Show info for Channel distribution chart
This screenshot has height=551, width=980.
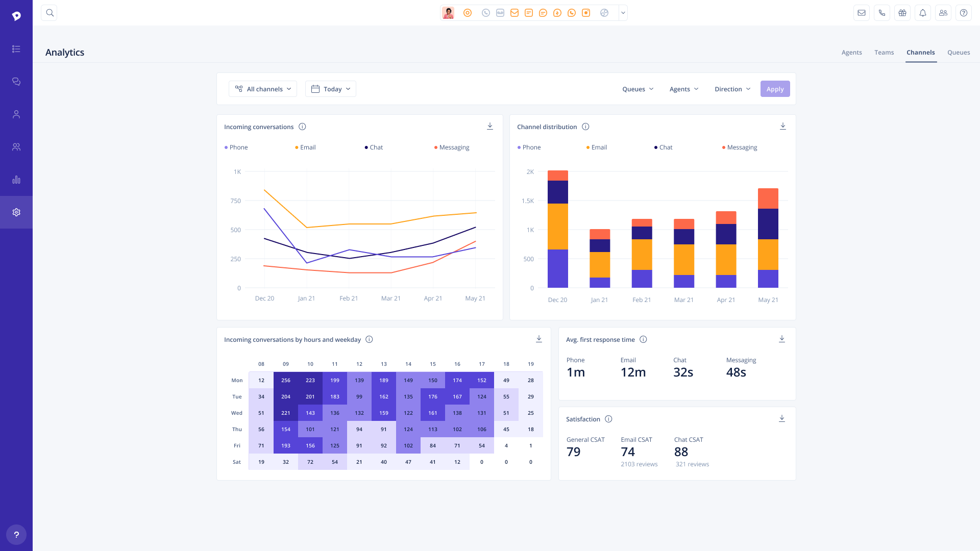point(585,127)
